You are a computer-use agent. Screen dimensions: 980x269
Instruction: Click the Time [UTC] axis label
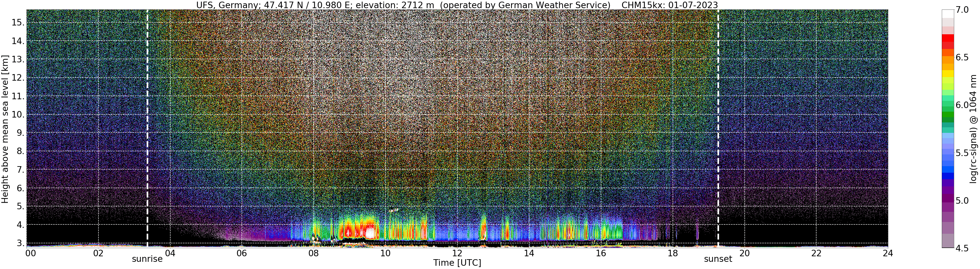pos(457,263)
